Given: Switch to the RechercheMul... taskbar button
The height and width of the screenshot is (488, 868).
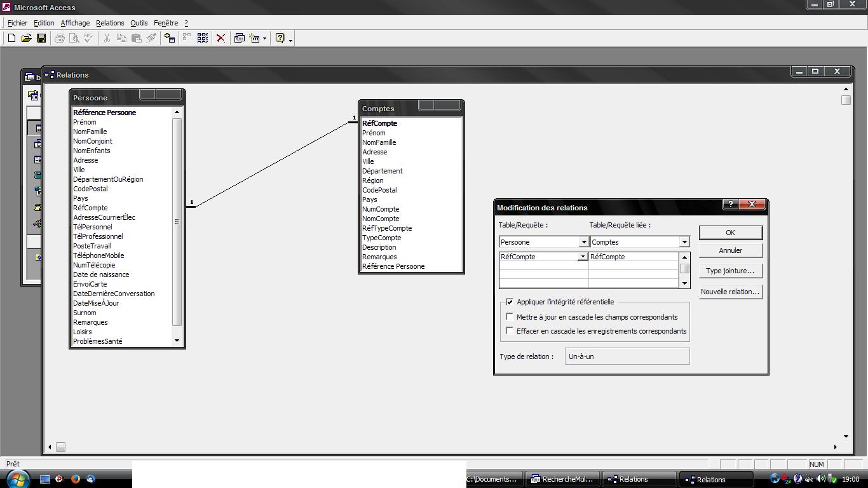Looking at the screenshot, I should pos(561,479).
